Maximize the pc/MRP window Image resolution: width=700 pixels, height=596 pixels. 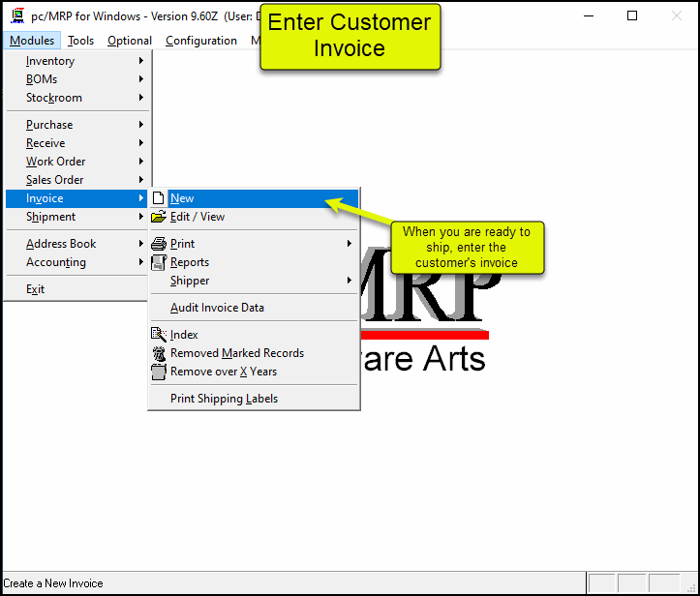(631, 16)
